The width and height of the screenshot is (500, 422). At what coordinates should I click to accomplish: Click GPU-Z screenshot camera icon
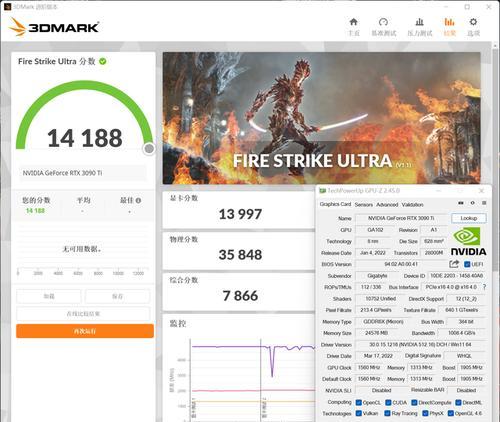point(461,203)
